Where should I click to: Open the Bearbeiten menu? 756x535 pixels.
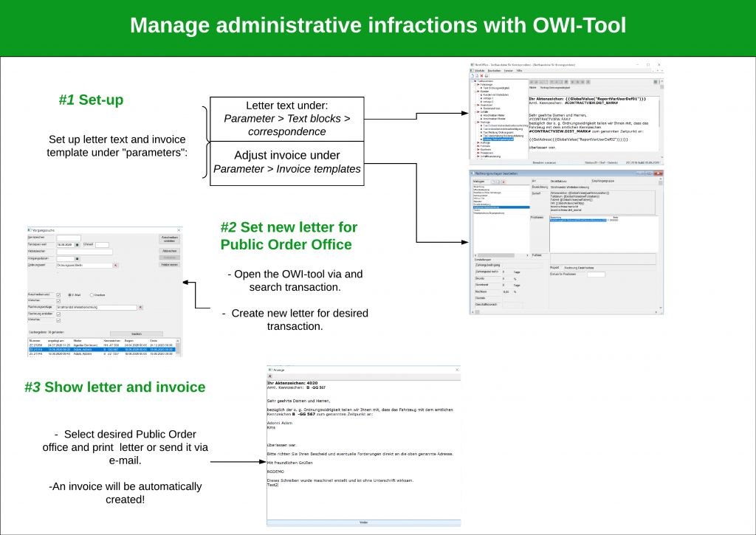tap(494, 71)
